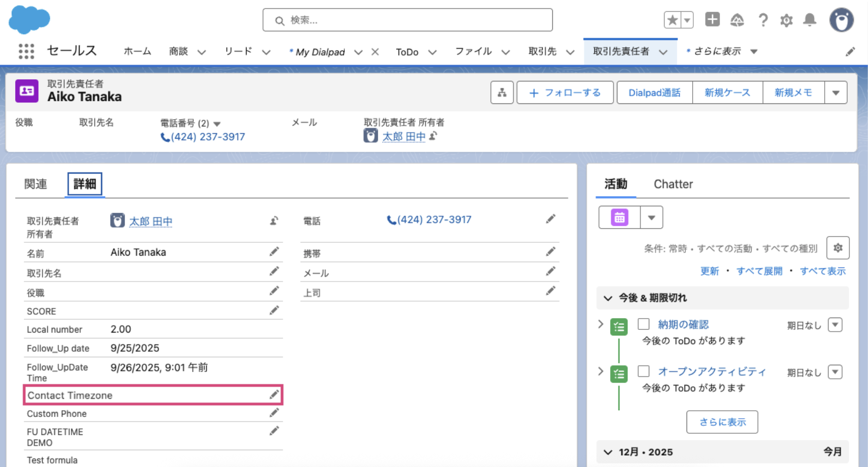Click the favorites star icon
The width and height of the screenshot is (868, 467).
pyautogui.click(x=672, y=20)
